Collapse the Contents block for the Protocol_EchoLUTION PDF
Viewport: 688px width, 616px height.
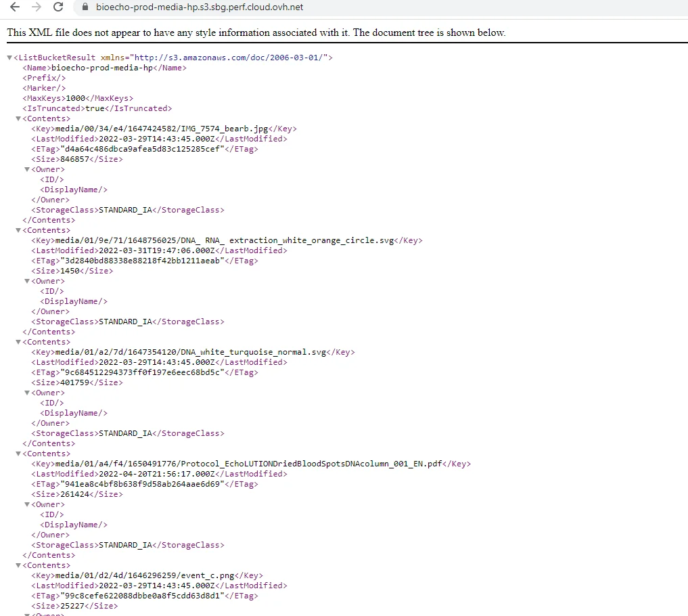click(x=18, y=453)
